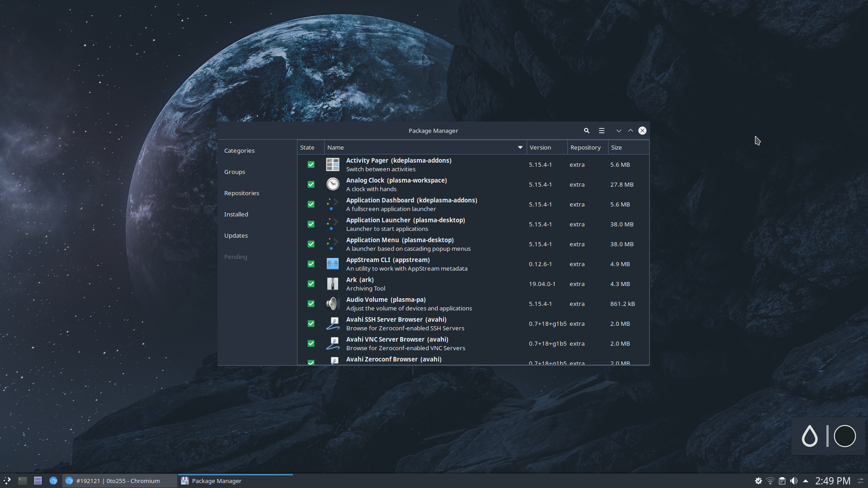
Task: Open the Updates section
Action: tap(236, 235)
